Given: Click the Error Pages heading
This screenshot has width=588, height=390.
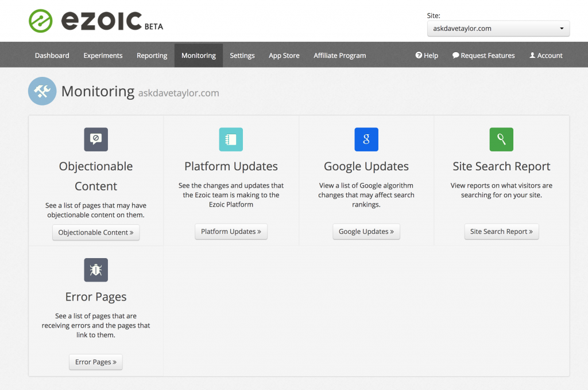Looking at the screenshot, I should click(x=96, y=297).
